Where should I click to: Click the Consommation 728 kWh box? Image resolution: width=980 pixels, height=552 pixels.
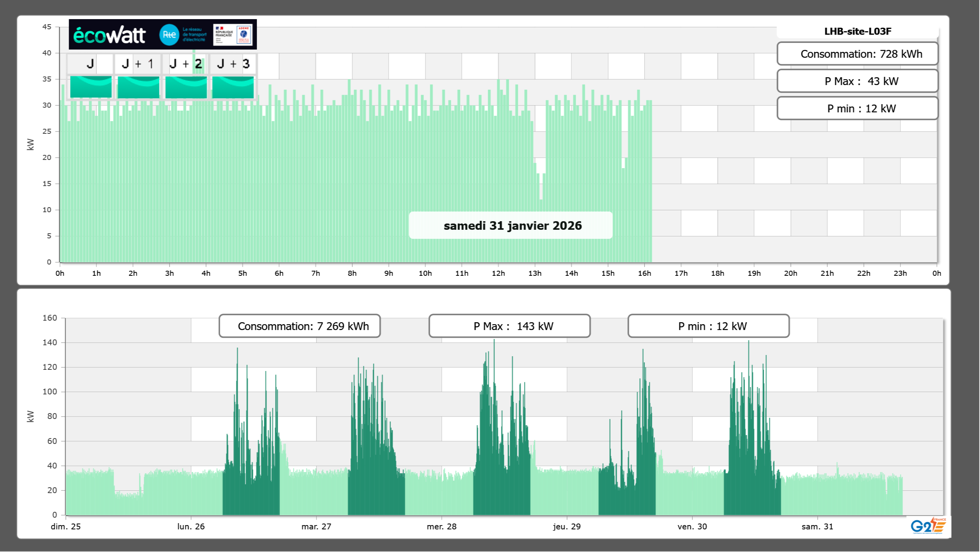point(857,54)
